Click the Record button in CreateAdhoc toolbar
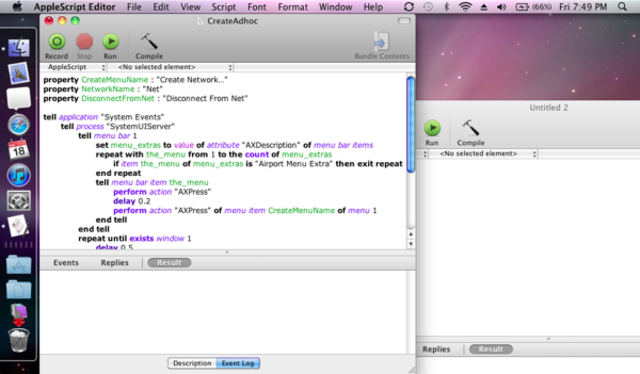 coord(57,46)
